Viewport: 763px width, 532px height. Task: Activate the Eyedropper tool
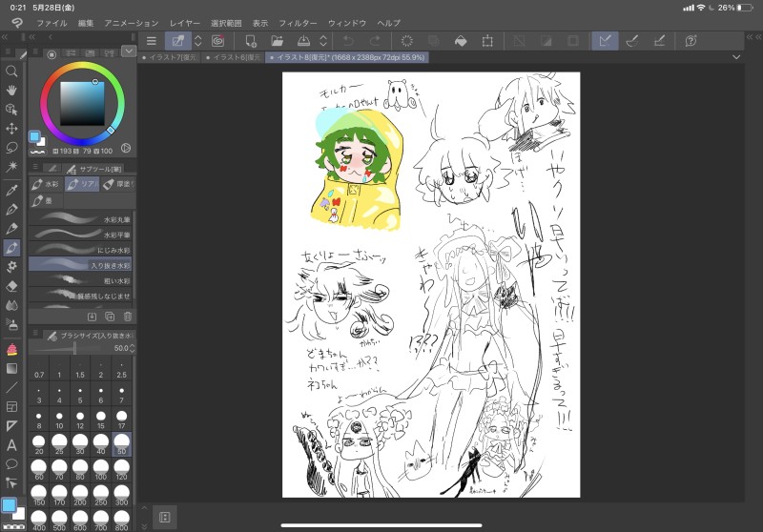12,191
